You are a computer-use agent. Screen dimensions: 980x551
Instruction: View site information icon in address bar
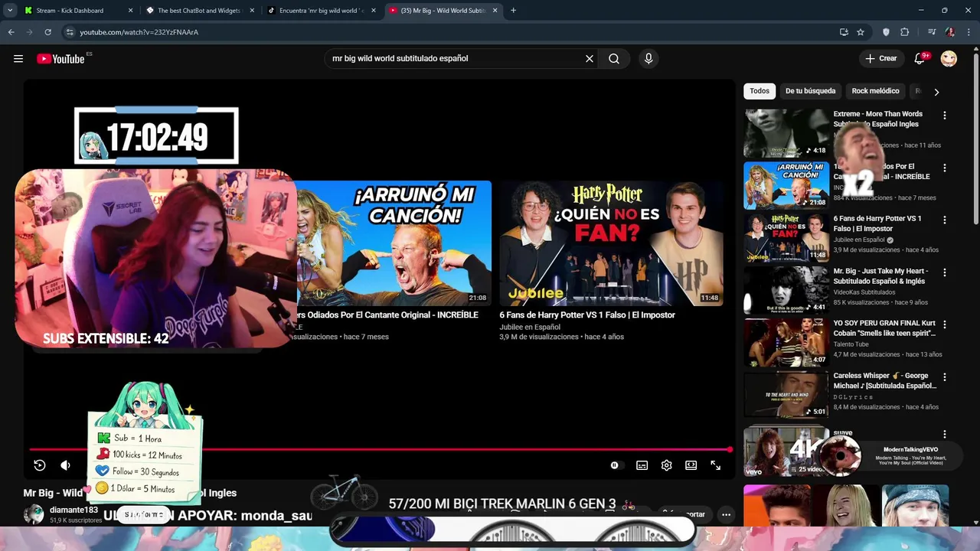click(x=70, y=32)
